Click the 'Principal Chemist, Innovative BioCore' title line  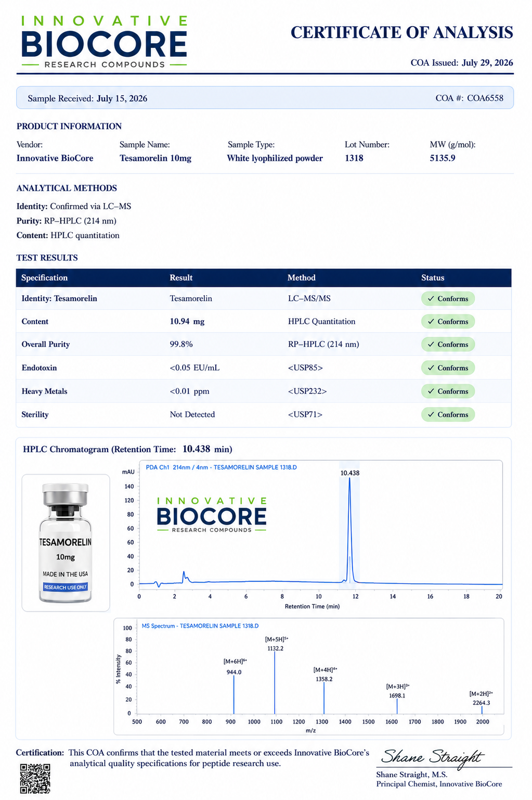tap(439, 784)
